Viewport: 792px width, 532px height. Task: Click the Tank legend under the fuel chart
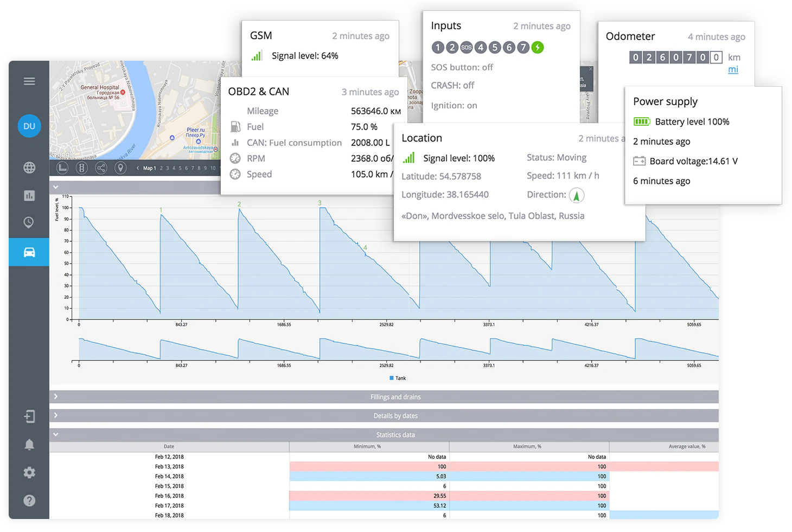(398, 378)
